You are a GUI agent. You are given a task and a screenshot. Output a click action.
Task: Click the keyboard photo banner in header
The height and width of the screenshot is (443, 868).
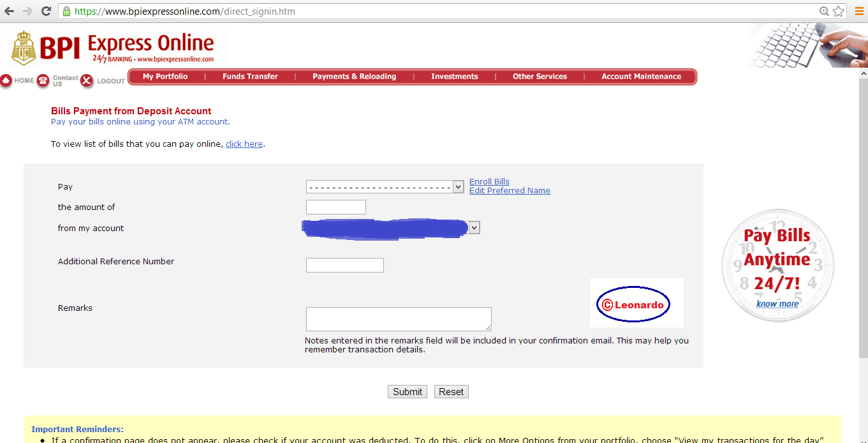tap(807, 45)
